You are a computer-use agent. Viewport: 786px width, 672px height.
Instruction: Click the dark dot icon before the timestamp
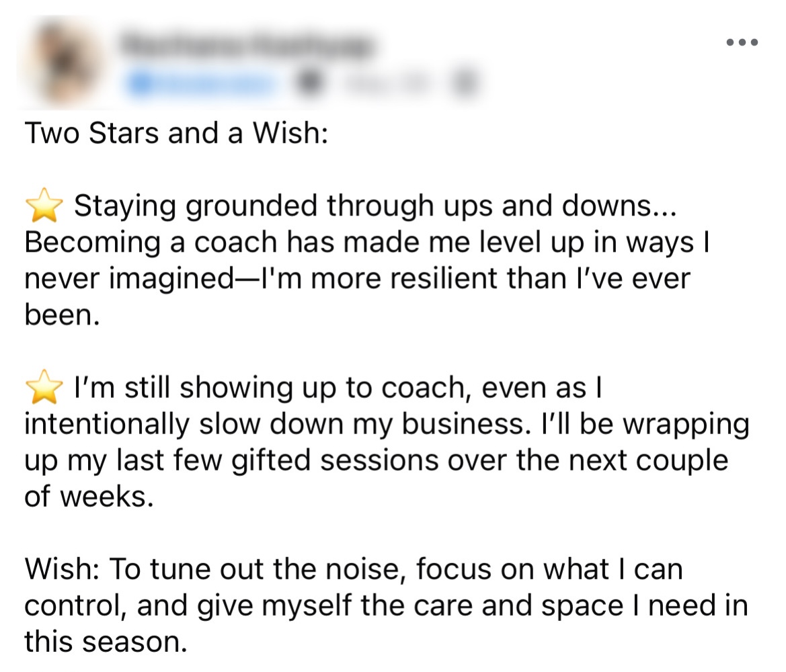[x=309, y=83]
